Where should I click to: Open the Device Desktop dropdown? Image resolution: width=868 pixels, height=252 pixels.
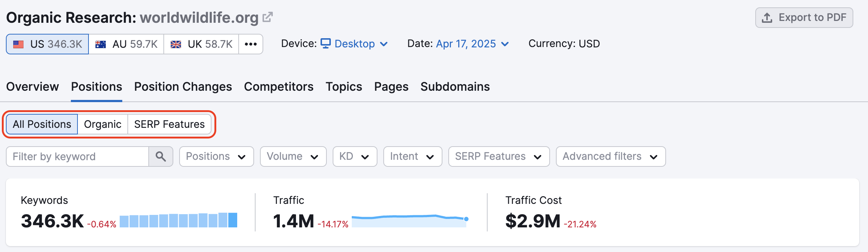(354, 44)
